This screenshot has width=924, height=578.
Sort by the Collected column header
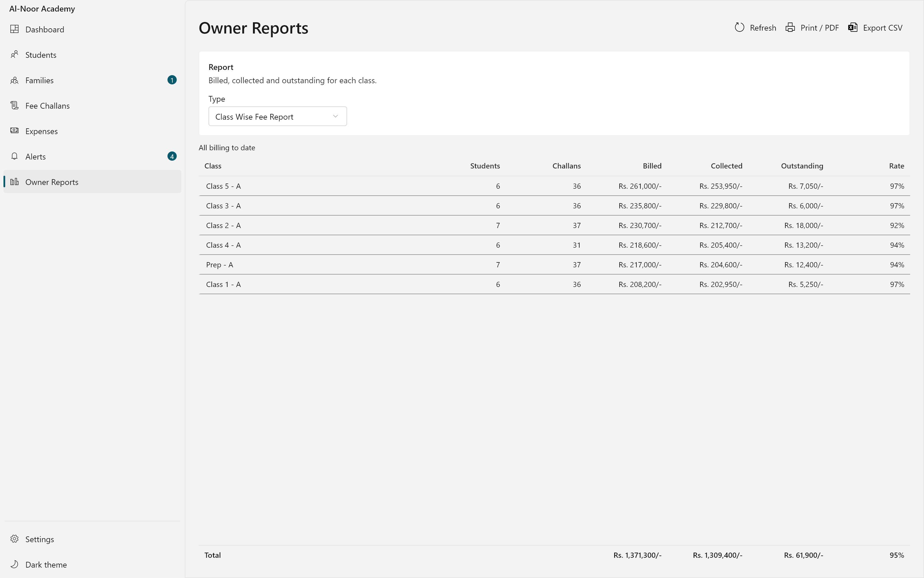click(726, 166)
